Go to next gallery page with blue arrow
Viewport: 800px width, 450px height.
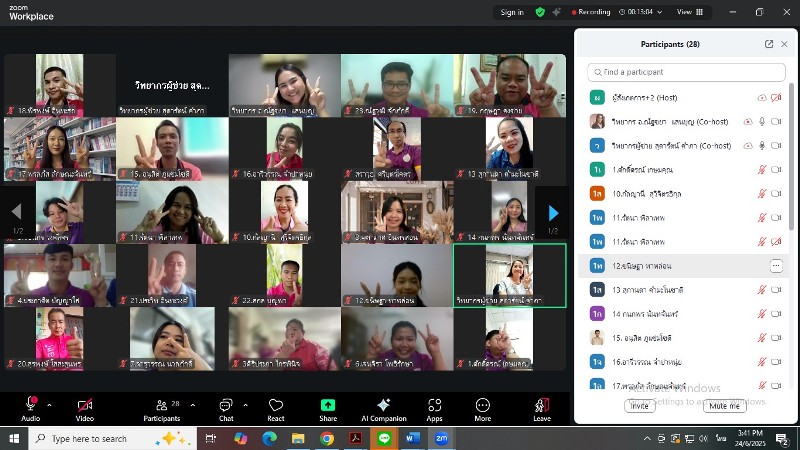(x=553, y=213)
